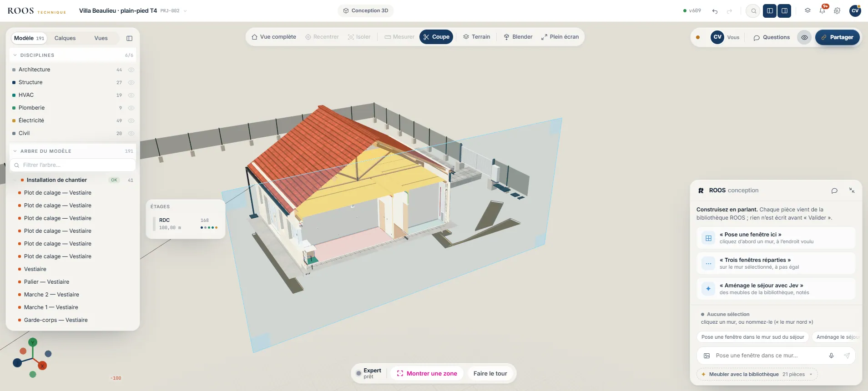Hide the Structure discipline

point(131,82)
